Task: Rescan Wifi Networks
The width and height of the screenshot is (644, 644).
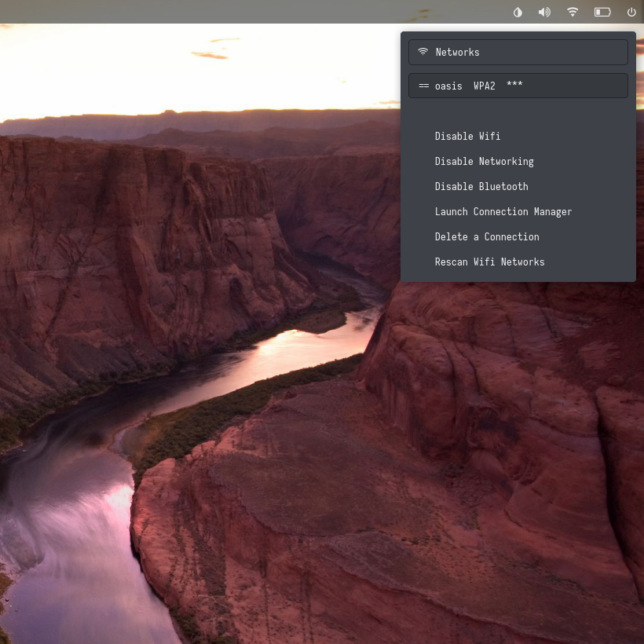Action: pyautogui.click(x=489, y=262)
